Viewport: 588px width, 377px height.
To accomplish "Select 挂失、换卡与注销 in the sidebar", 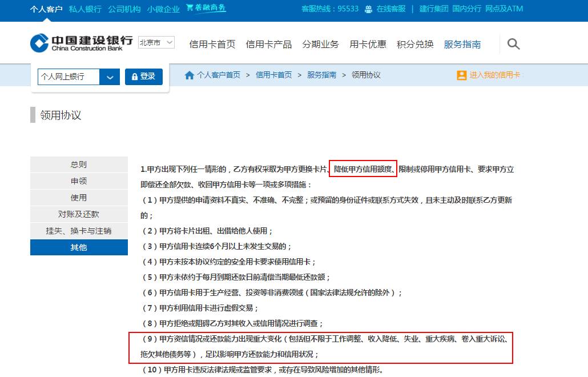I will (x=79, y=231).
